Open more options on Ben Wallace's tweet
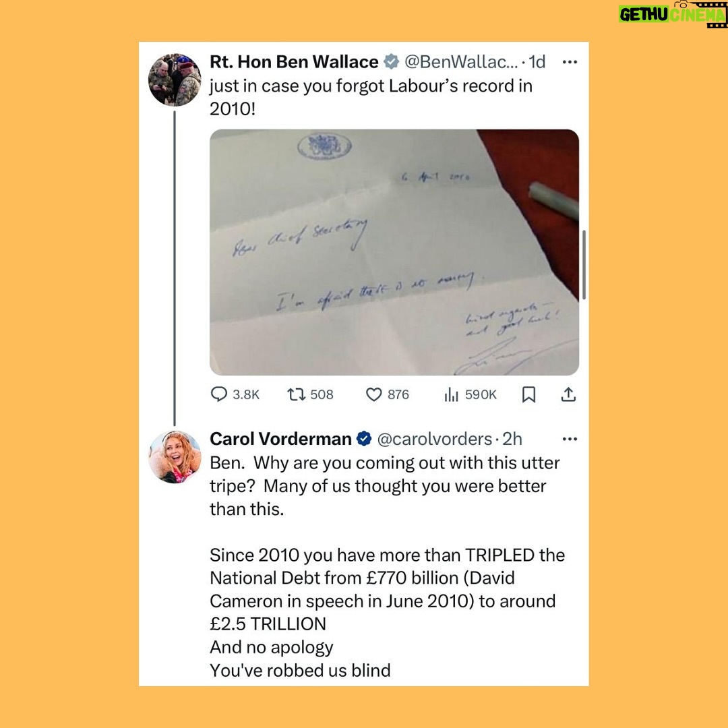 click(x=570, y=62)
